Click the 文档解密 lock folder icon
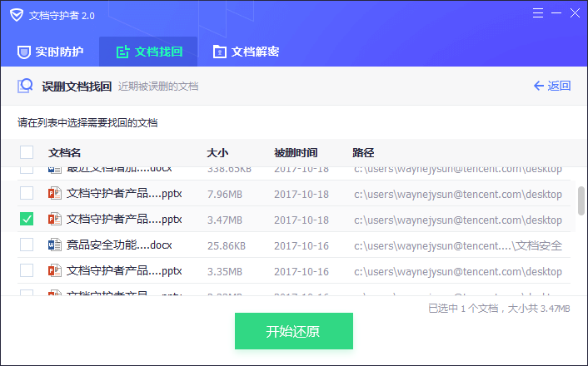This screenshot has height=366, width=588. tap(219, 52)
